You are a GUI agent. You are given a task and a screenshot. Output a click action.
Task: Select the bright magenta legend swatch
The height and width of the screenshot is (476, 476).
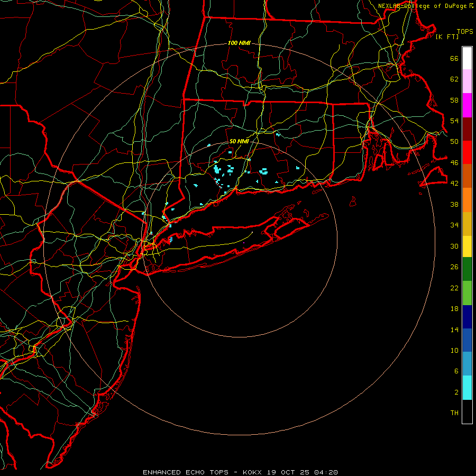pos(467,105)
